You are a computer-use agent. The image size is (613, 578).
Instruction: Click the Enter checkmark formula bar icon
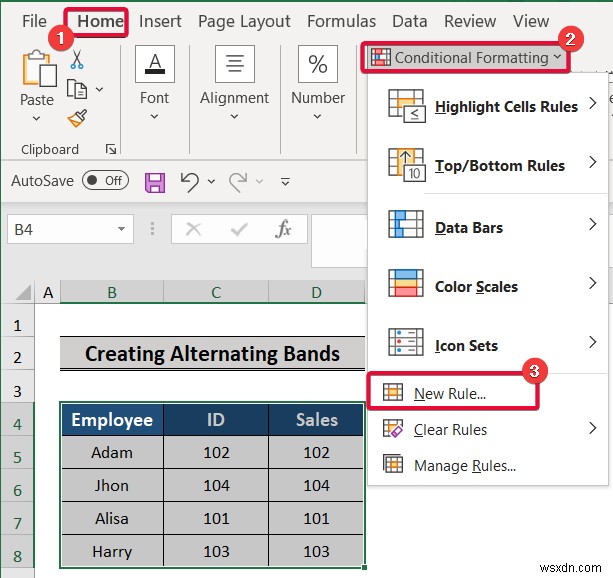click(239, 230)
